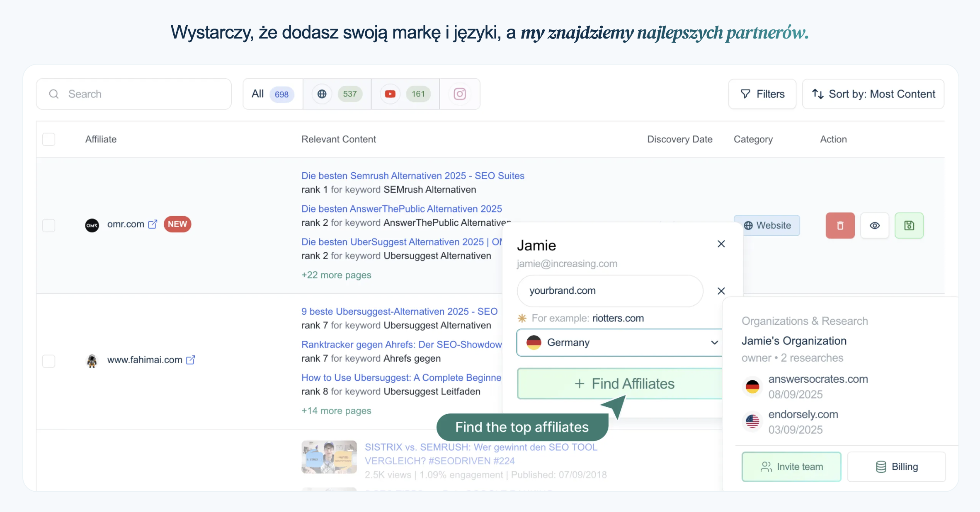This screenshot has height=512, width=980.
Task: Check the www.fahimai.com row checkbox
Action: [x=49, y=361]
